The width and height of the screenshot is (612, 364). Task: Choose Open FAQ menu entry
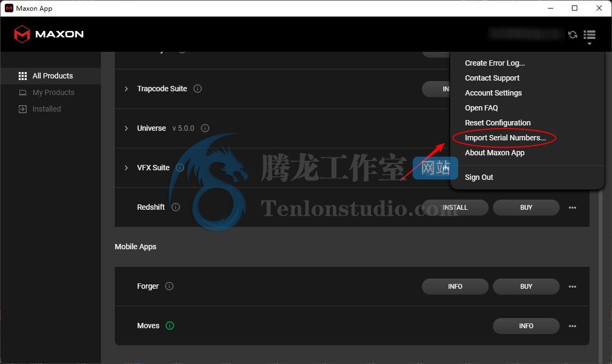[481, 108]
